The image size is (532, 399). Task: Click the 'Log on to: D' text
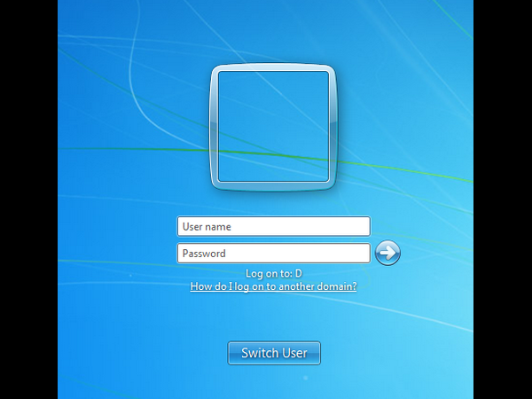tap(274, 273)
